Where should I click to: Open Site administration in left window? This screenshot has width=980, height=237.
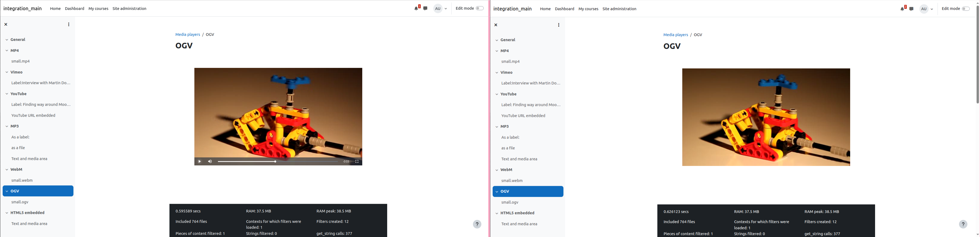[x=129, y=8]
